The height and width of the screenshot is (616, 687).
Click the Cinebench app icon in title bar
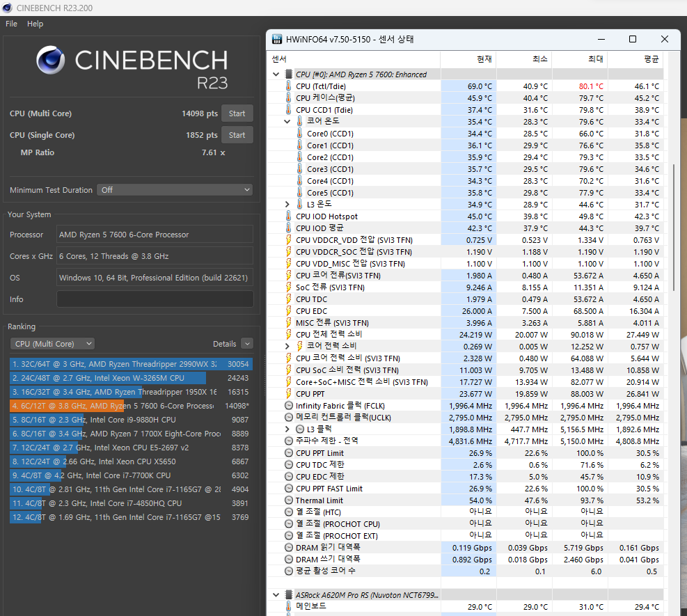coord(7,8)
